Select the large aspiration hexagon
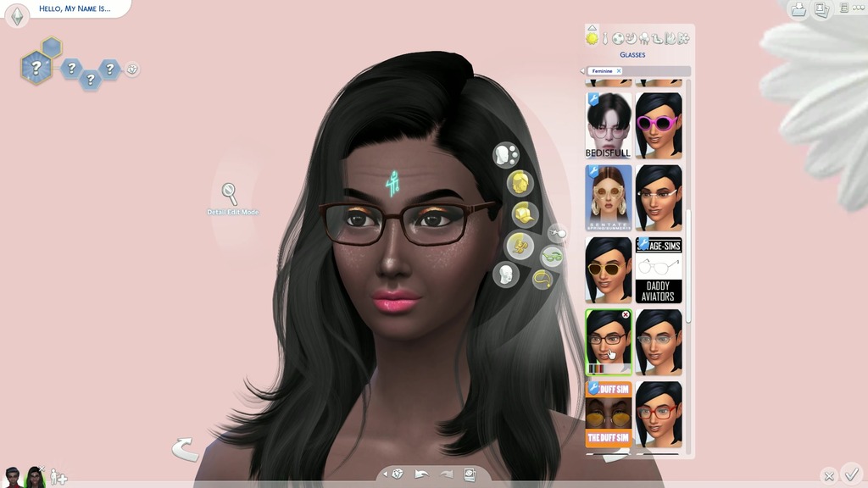This screenshot has width=868, height=488. tap(36, 68)
